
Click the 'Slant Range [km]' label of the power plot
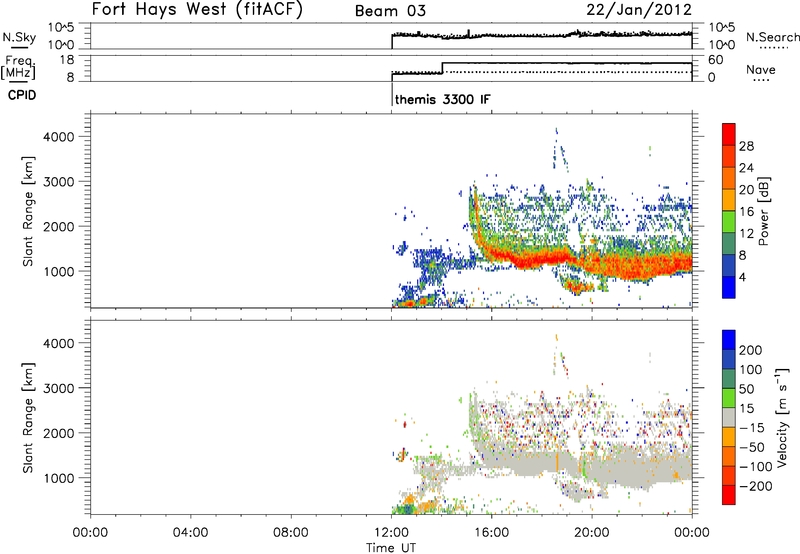tap(28, 211)
